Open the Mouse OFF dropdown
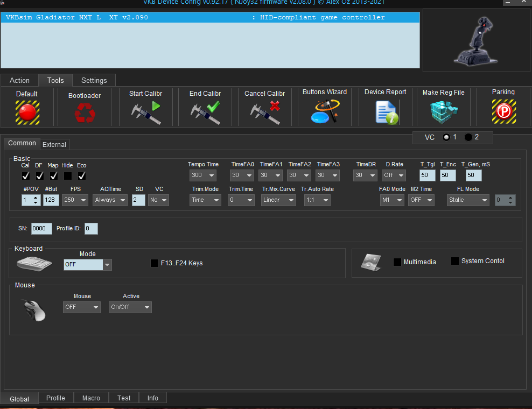 pyautogui.click(x=82, y=307)
